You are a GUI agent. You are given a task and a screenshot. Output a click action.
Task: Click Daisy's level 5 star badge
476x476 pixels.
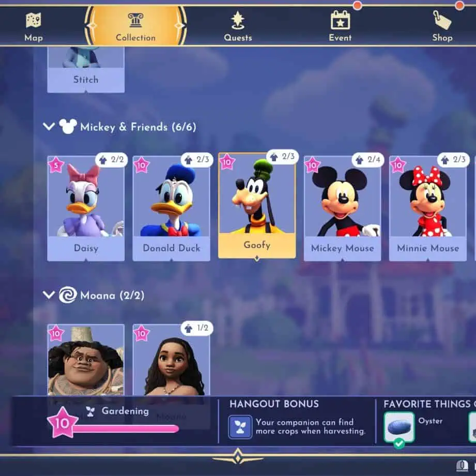click(56, 165)
